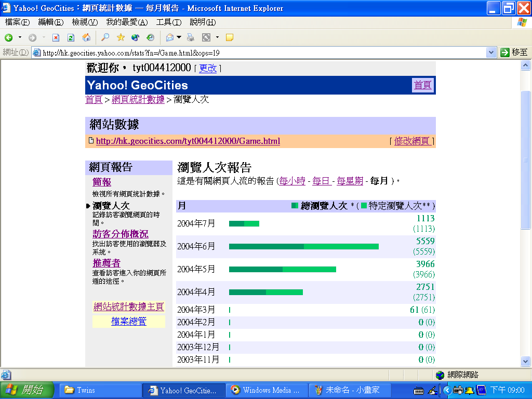Open the 工具(T) menu

tap(169, 22)
